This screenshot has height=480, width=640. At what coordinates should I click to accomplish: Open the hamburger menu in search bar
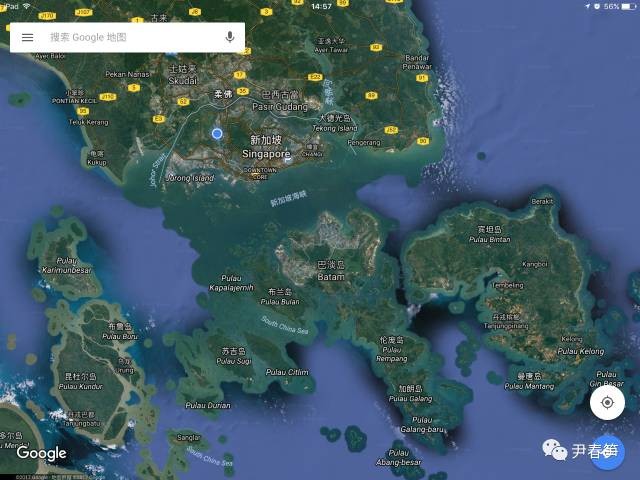[x=27, y=37]
